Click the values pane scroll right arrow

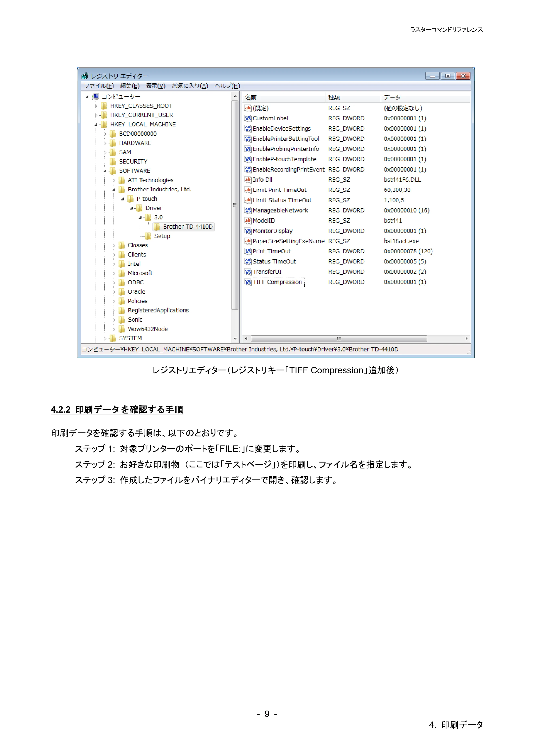tap(466, 339)
